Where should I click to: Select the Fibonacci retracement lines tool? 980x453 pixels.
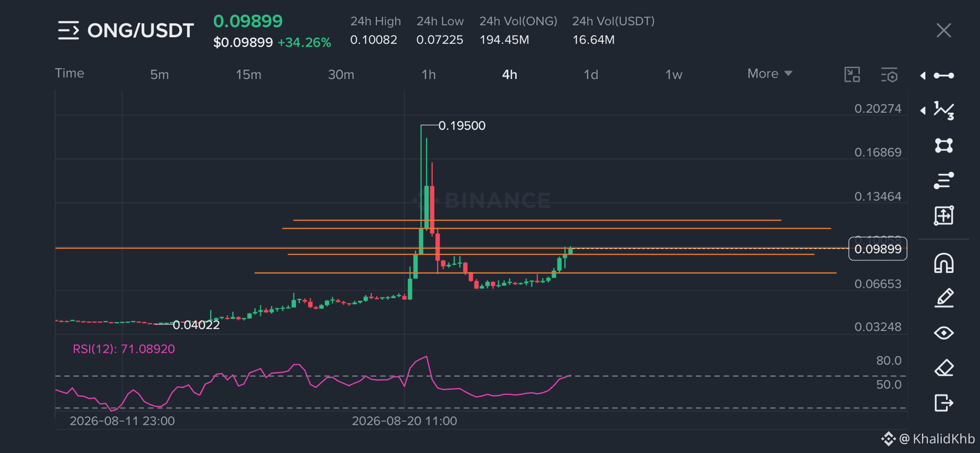coord(944,181)
